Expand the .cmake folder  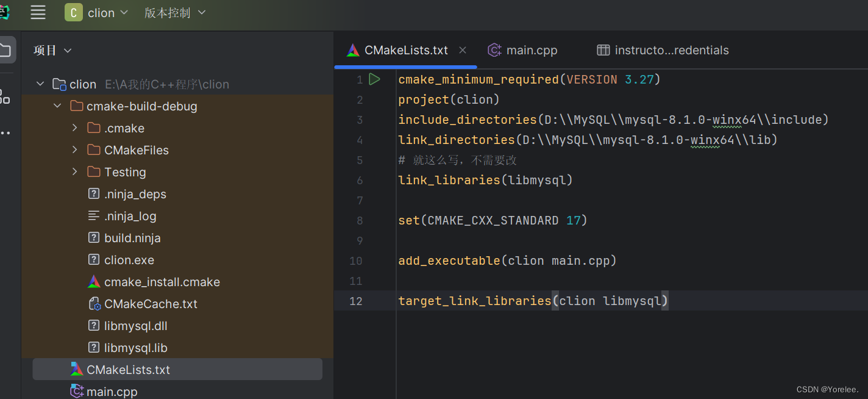point(74,128)
